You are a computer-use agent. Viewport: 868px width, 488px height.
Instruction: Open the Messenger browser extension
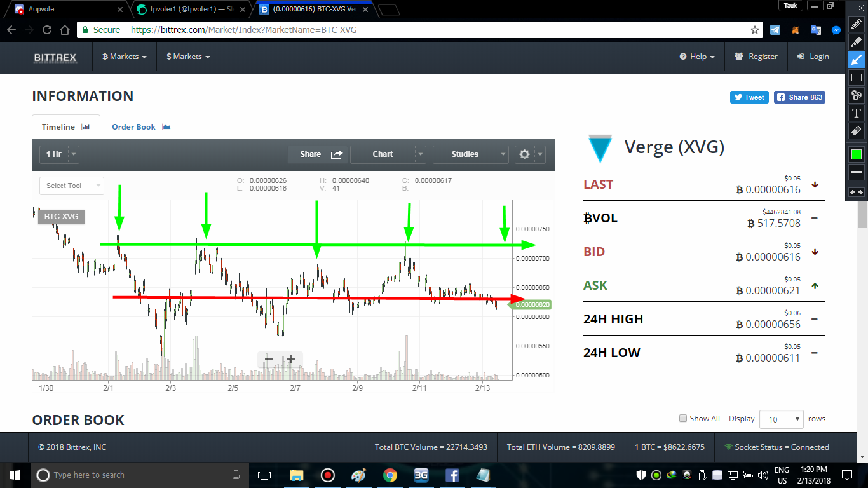click(836, 30)
